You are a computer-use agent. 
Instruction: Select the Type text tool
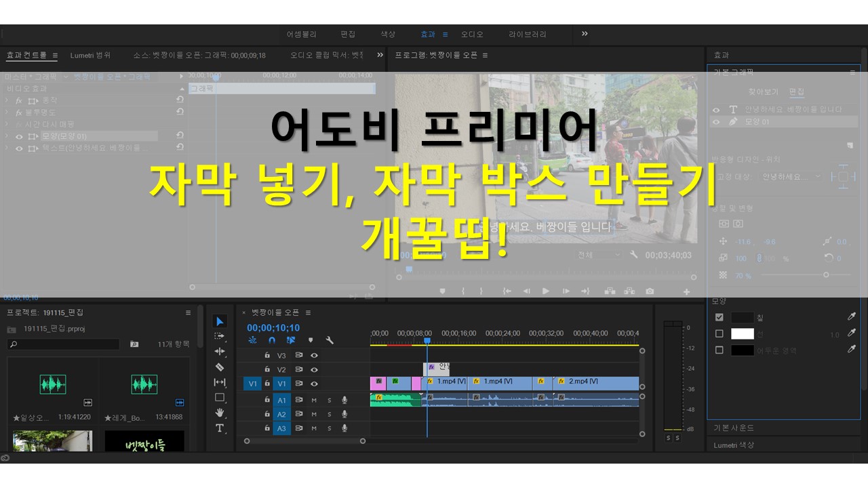[220, 428]
